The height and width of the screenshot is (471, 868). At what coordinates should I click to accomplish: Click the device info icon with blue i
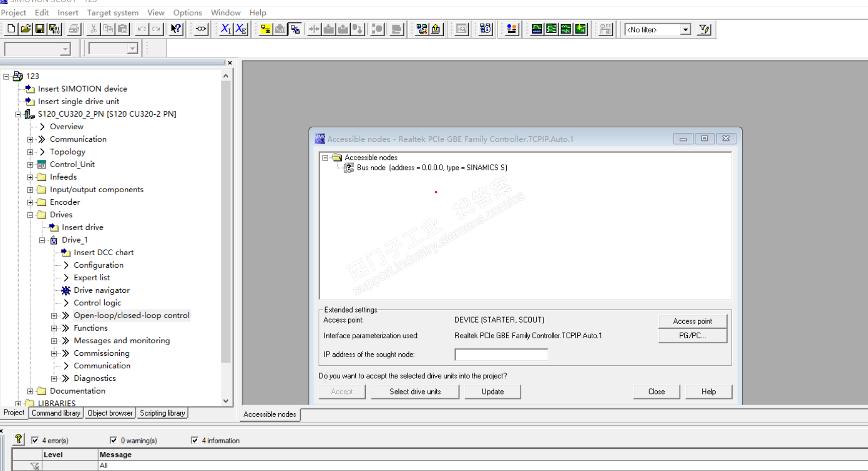click(486, 29)
